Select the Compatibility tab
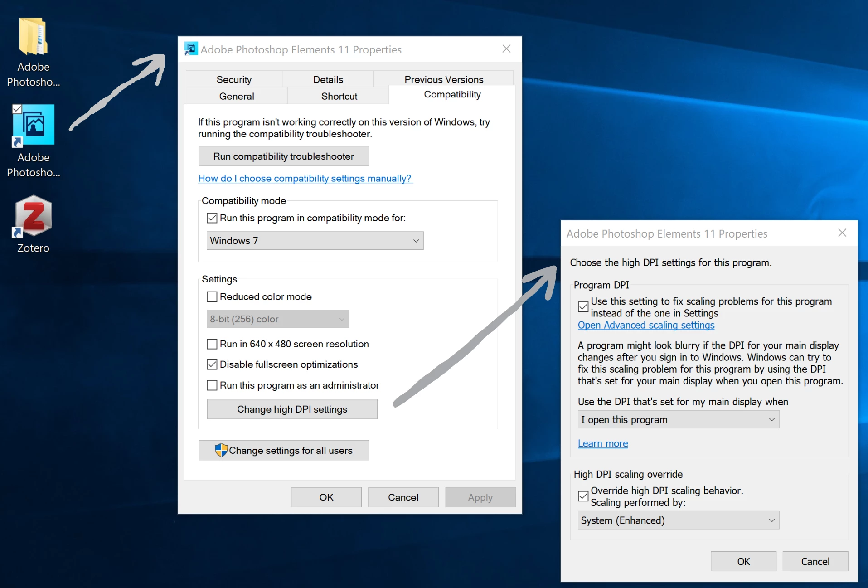Screen dimensions: 868x588 click(452, 94)
